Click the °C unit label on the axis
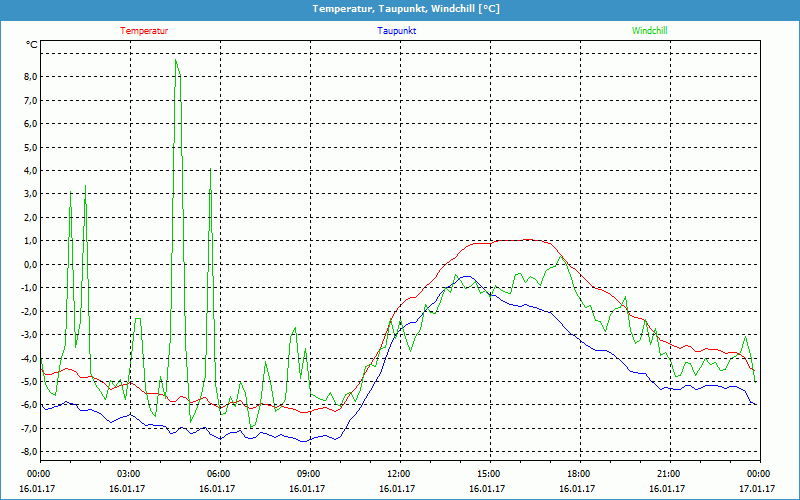Image resolution: width=800 pixels, height=500 pixels. coord(32,45)
